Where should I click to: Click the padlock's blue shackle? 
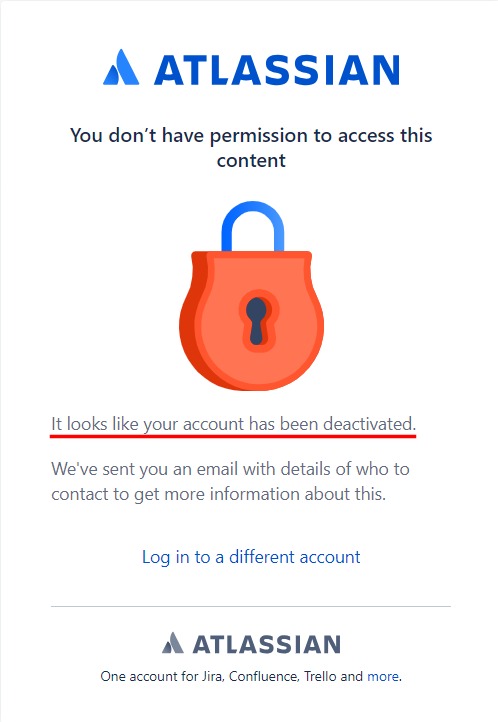pyautogui.click(x=253, y=226)
